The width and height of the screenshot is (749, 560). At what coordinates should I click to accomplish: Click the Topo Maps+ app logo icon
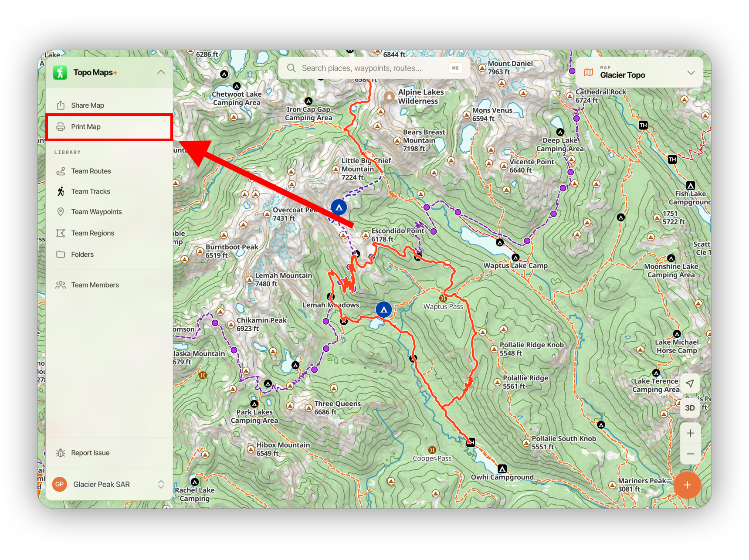pyautogui.click(x=60, y=72)
